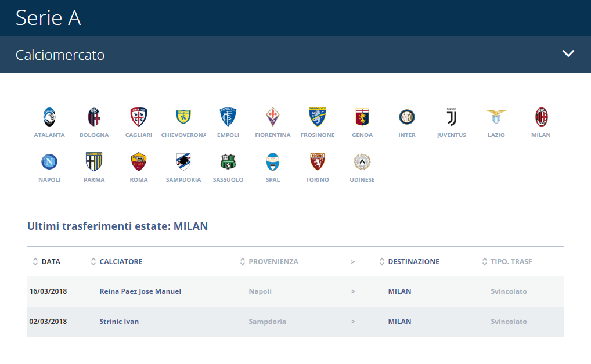Select the Genoa club badge
The height and width of the screenshot is (364, 591).
[x=362, y=117]
